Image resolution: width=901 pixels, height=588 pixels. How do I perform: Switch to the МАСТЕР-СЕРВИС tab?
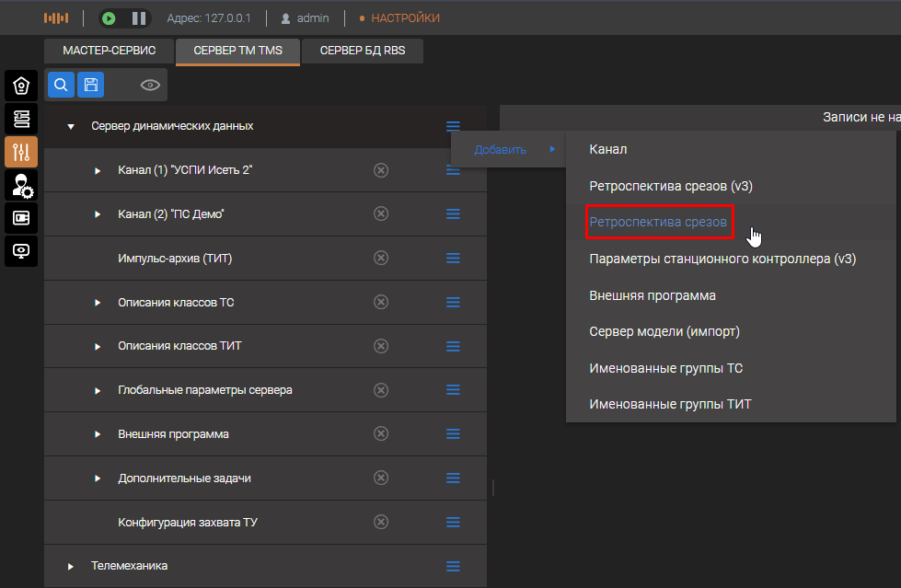click(x=109, y=51)
